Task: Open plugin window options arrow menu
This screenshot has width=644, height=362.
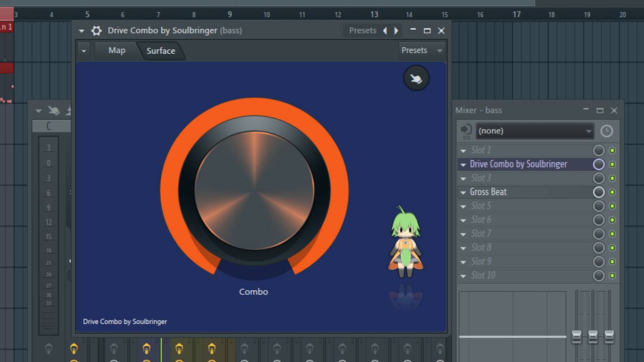Action: coord(82,31)
